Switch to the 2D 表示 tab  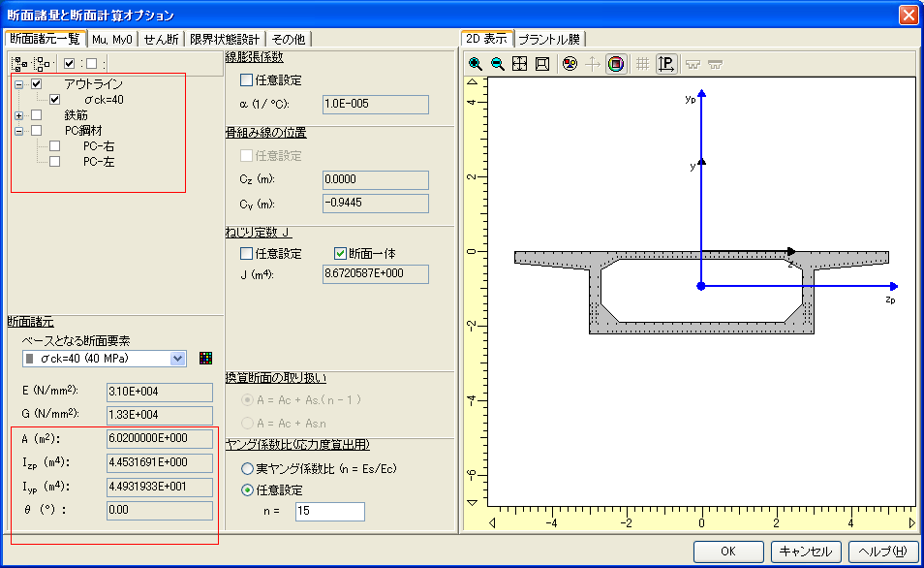487,39
